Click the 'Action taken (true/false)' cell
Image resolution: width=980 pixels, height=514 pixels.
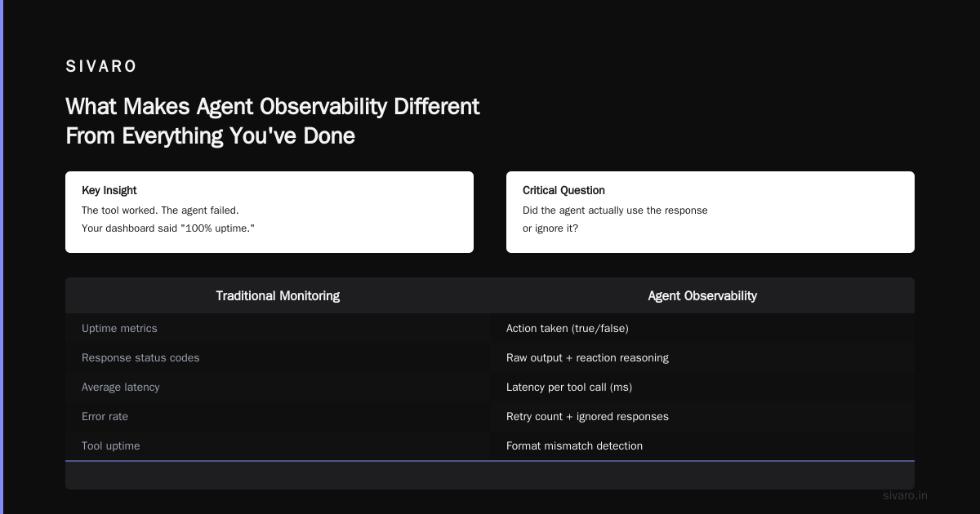tap(702, 328)
